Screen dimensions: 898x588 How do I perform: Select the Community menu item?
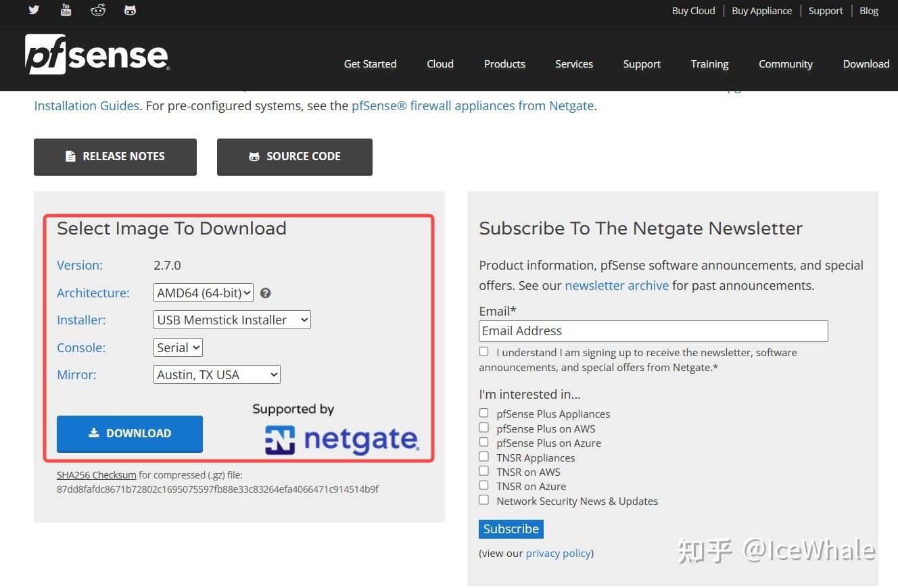tap(785, 64)
